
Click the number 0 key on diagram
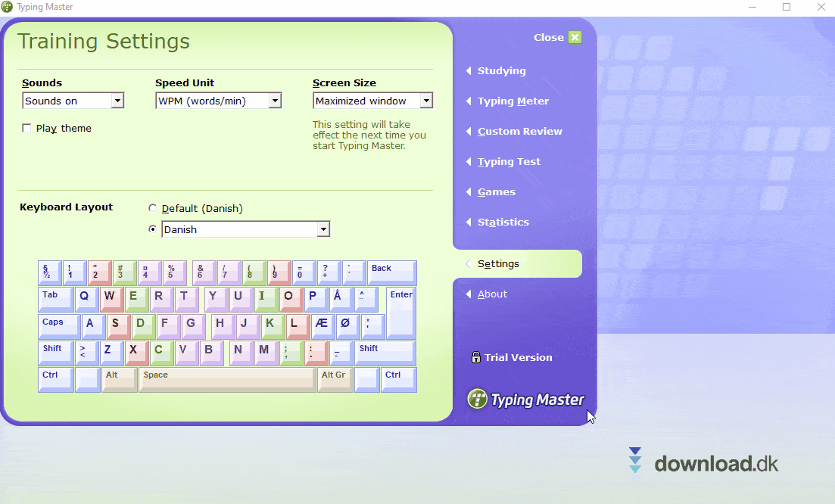coord(304,272)
